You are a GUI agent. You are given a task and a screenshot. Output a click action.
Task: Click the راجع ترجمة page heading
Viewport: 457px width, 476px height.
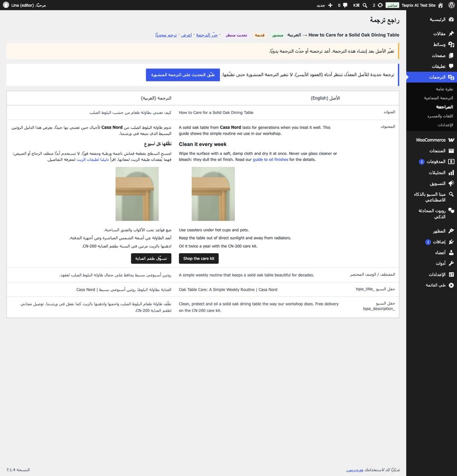coord(385,20)
